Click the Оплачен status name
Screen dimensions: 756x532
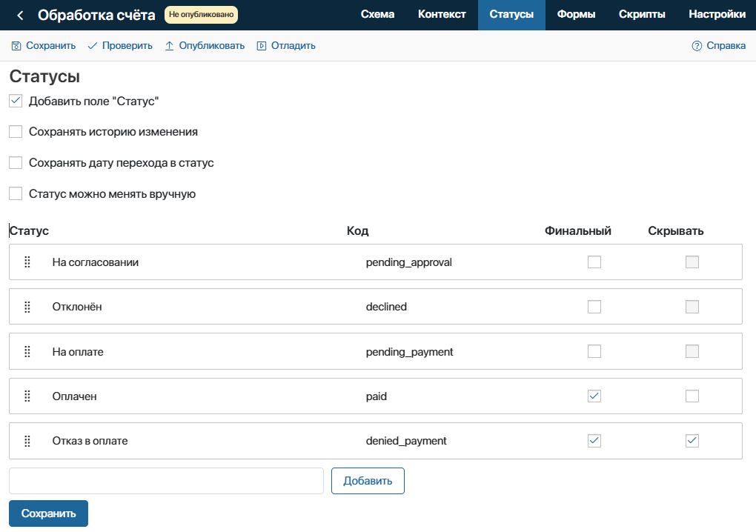pos(74,396)
